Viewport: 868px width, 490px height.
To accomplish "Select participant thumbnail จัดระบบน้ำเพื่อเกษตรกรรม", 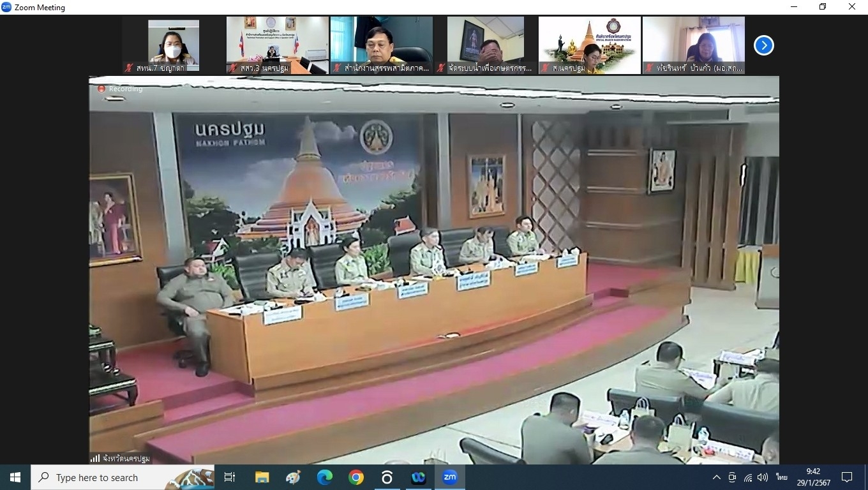I will pos(486,45).
